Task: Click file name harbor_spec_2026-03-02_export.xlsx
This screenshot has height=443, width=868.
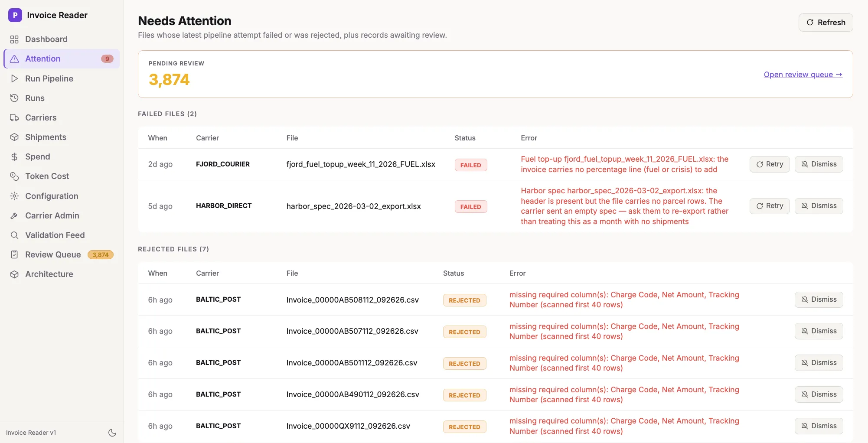Action: click(354, 206)
